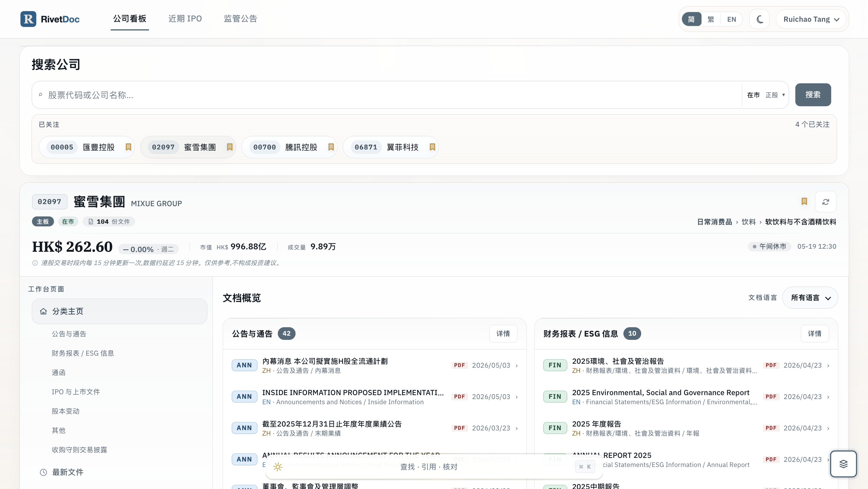Open 其他 in the sidebar

click(59, 430)
